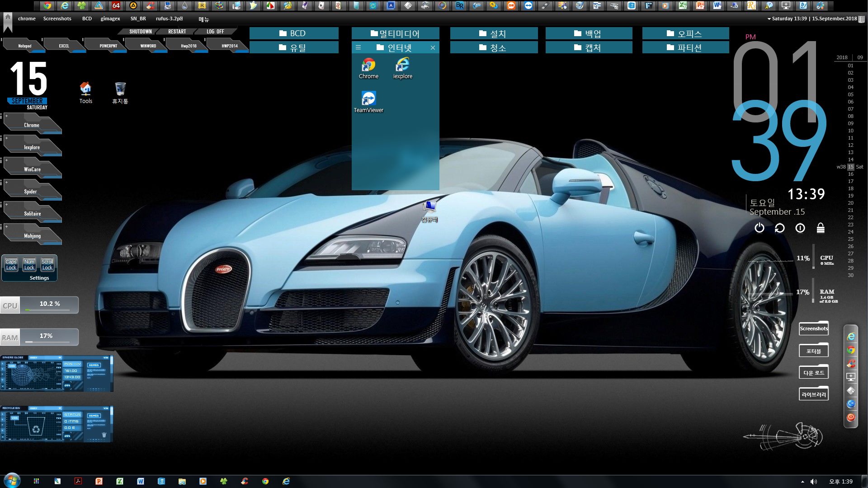Click the padlock lock icon under clock
This screenshot has height=488, width=868.
tap(821, 228)
